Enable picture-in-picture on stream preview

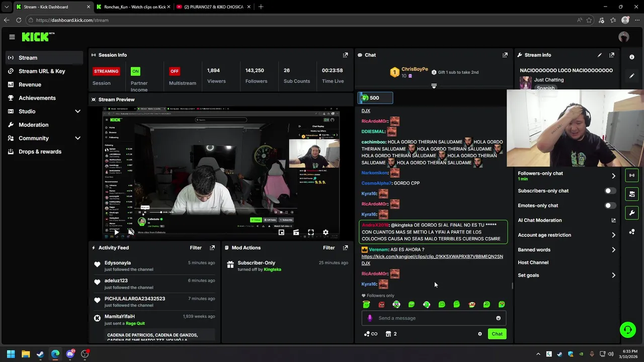pos(281,232)
